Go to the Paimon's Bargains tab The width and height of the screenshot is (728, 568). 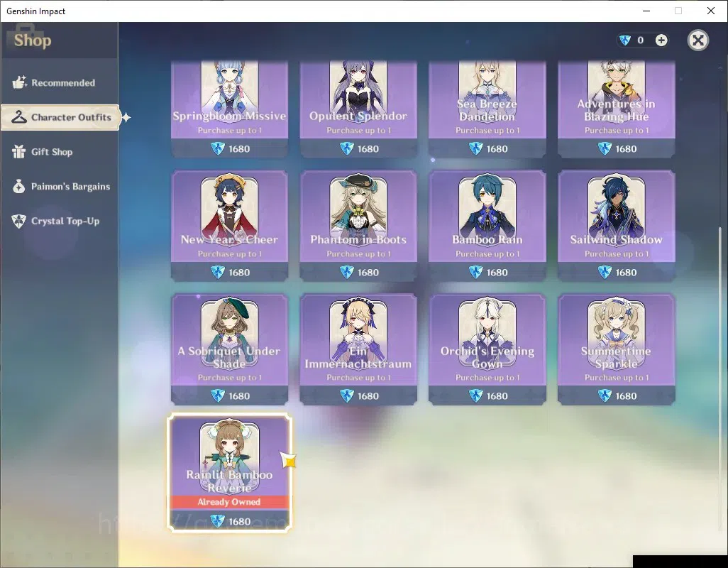click(60, 186)
